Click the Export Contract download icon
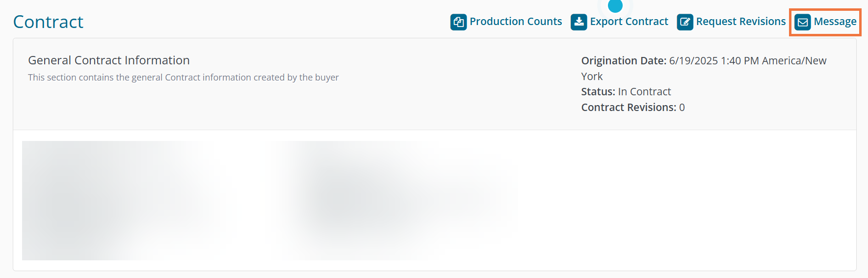 click(579, 22)
